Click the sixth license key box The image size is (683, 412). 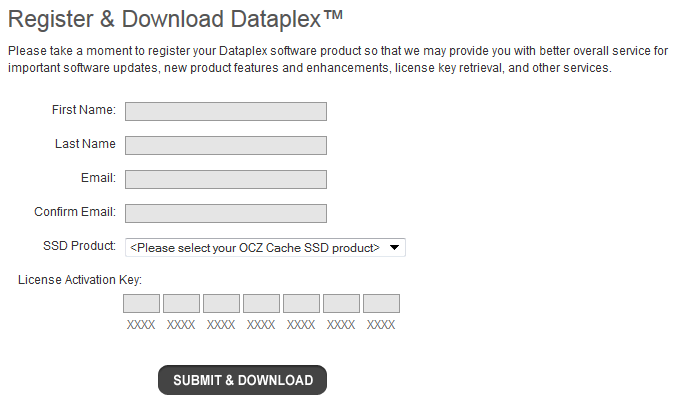341,303
